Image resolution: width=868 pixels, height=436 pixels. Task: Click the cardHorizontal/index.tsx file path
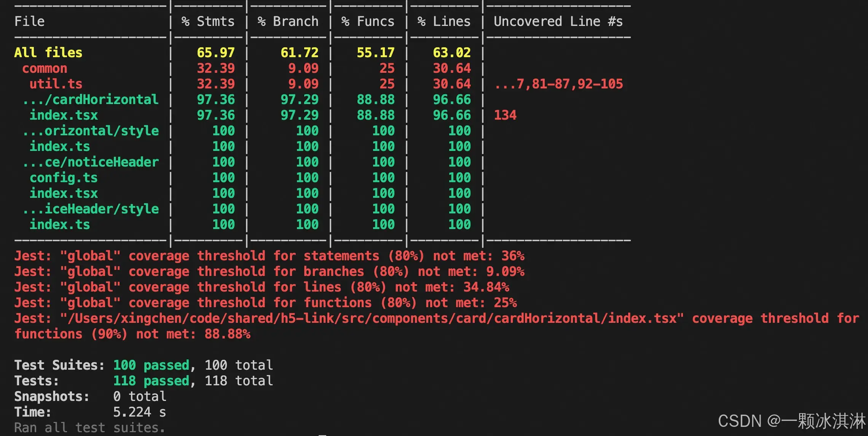(372, 319)
